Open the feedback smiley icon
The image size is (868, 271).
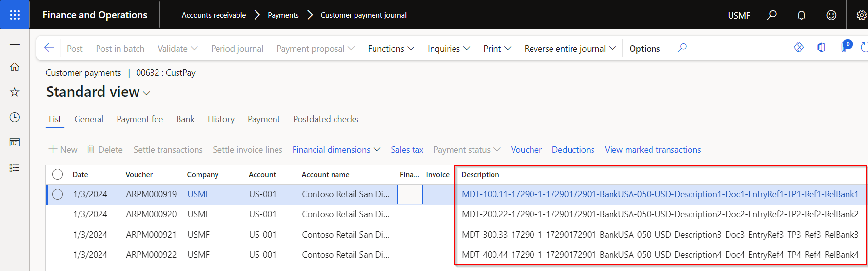[x=831, y=15]
